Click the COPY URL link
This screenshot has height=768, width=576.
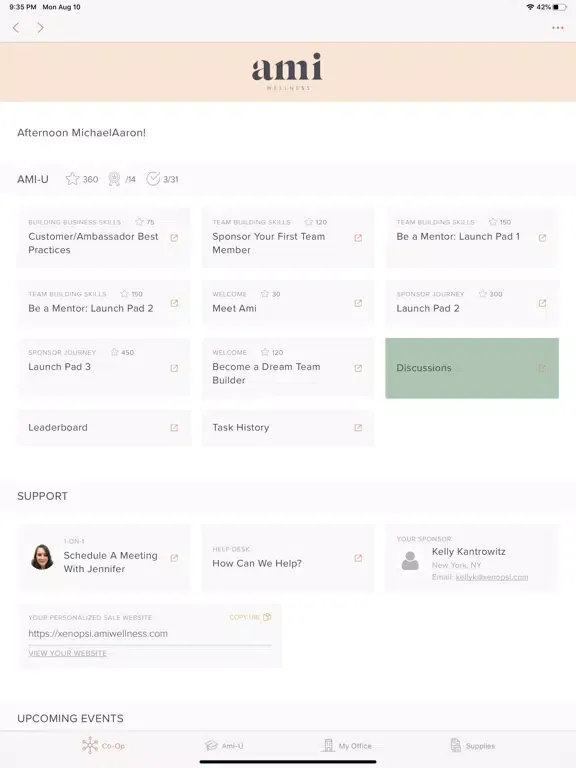click(244, 617)
